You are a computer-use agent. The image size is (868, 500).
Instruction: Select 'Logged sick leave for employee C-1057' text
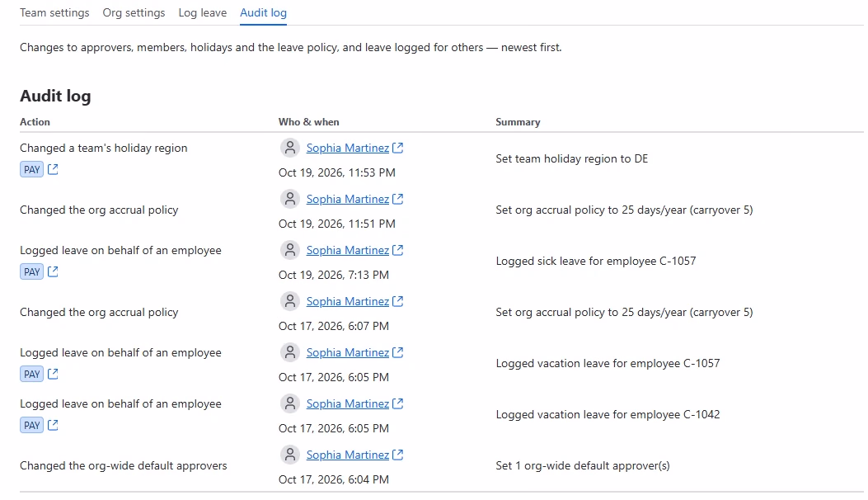click(596, 261)
